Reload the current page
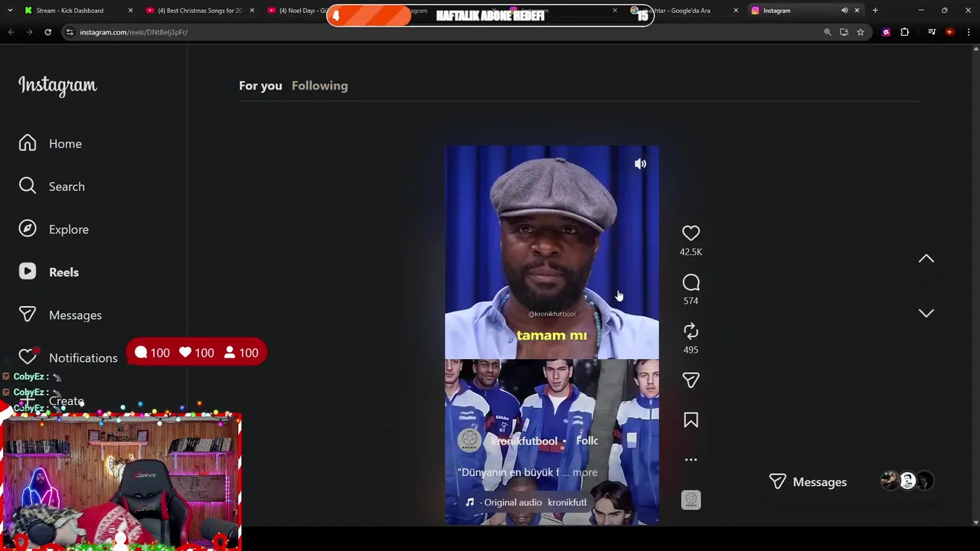Image resolution: width=980 pixels, height=551 pixels. pos(47,32)
